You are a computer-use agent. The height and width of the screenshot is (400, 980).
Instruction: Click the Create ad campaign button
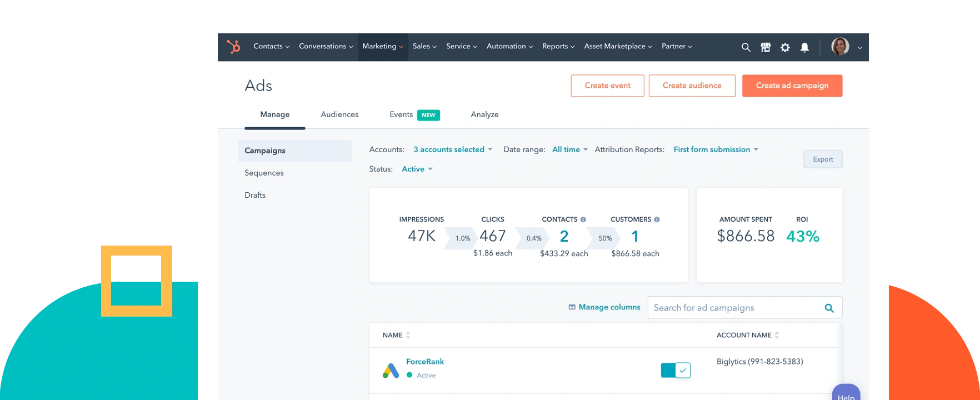pyautogui.click(x=792, y=86)
